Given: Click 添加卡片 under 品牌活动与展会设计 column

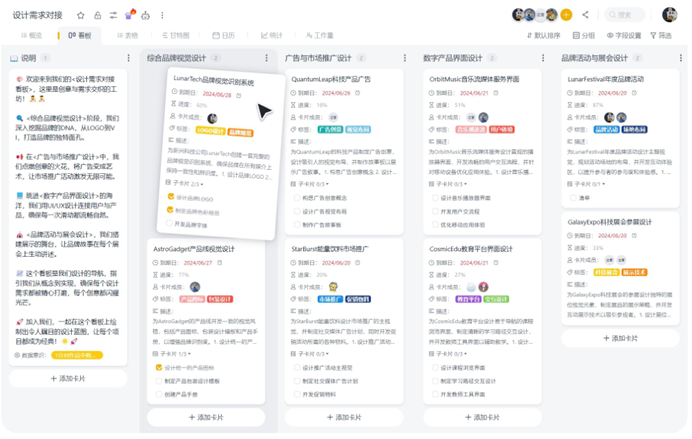Looking at the screenshot, I should pyautogui.click(x=621, y=338).
